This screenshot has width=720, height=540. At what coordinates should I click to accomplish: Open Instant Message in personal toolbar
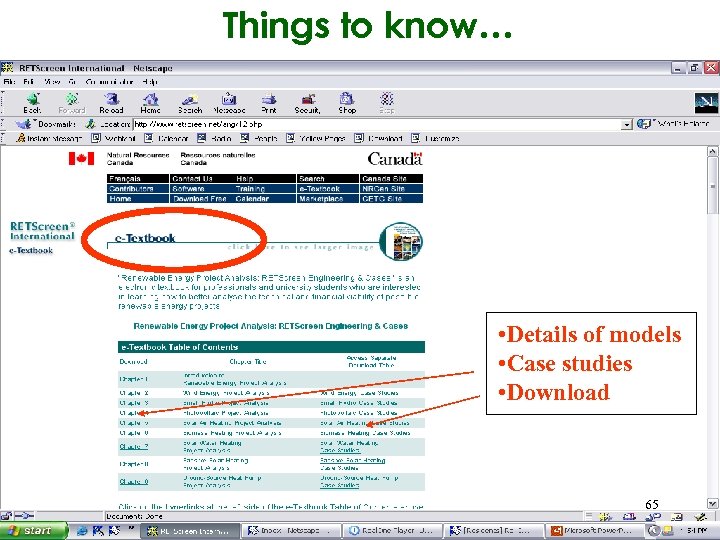tap(49, 138)
